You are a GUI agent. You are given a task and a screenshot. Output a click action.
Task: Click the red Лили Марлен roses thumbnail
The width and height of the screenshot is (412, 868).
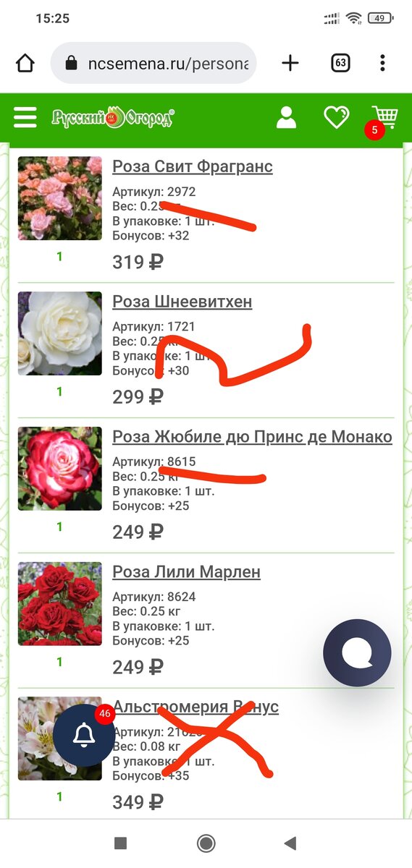[60, 604]
